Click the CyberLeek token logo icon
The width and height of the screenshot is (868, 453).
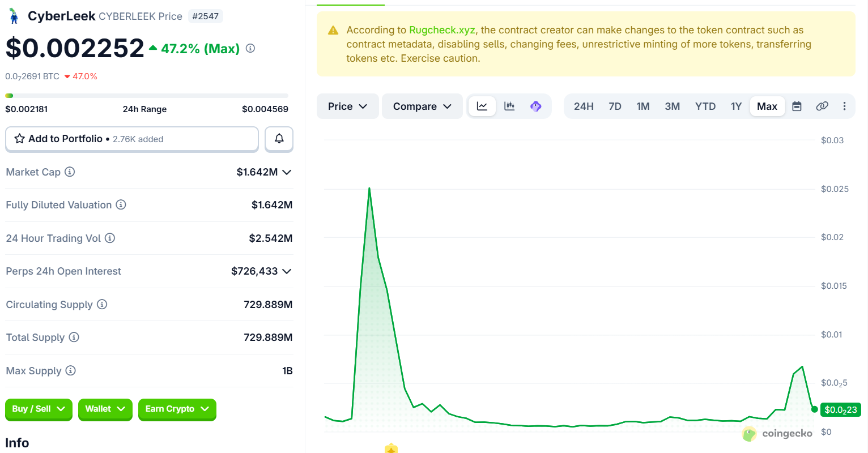coord(14,16)
